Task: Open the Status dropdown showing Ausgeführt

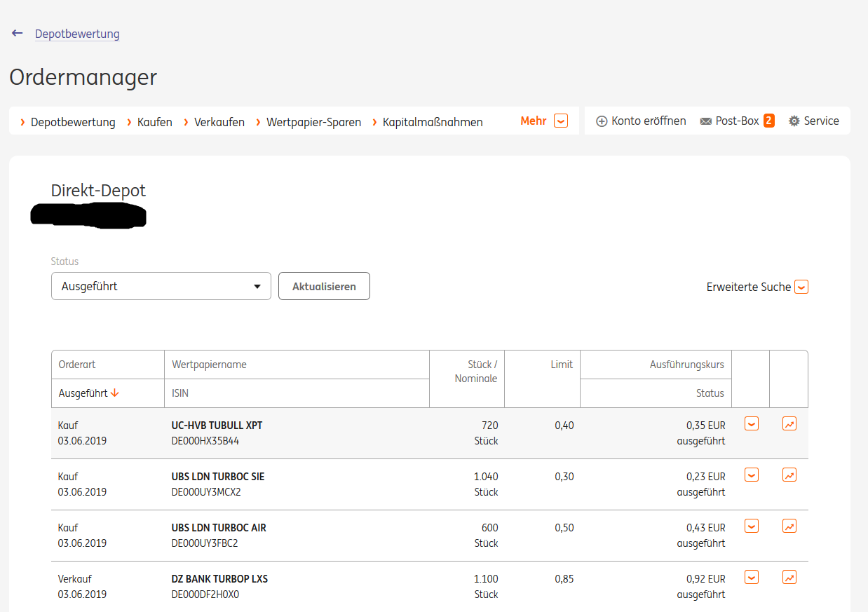Action: tap(161, 286)
